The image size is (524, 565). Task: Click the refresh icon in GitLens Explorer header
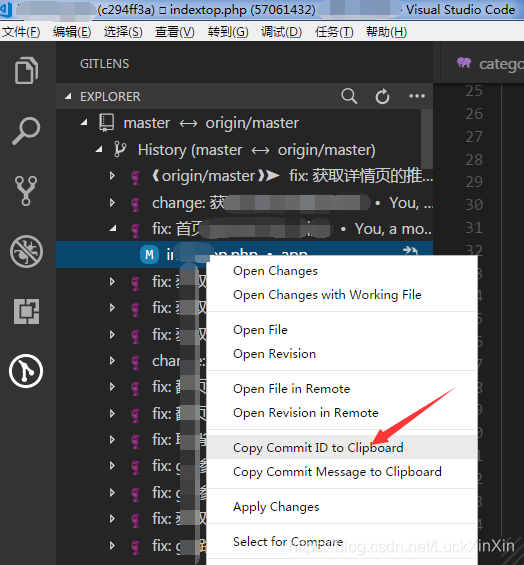(x=382, y=96)
